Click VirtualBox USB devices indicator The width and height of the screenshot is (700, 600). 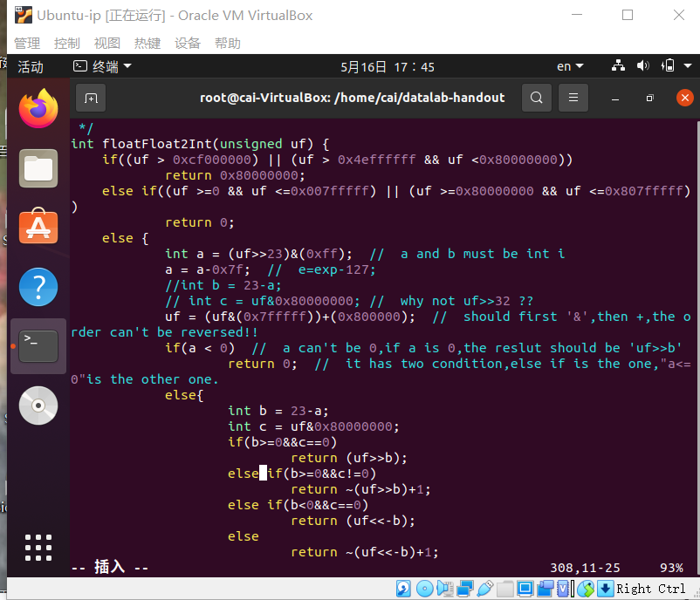(x=484, y=589)
